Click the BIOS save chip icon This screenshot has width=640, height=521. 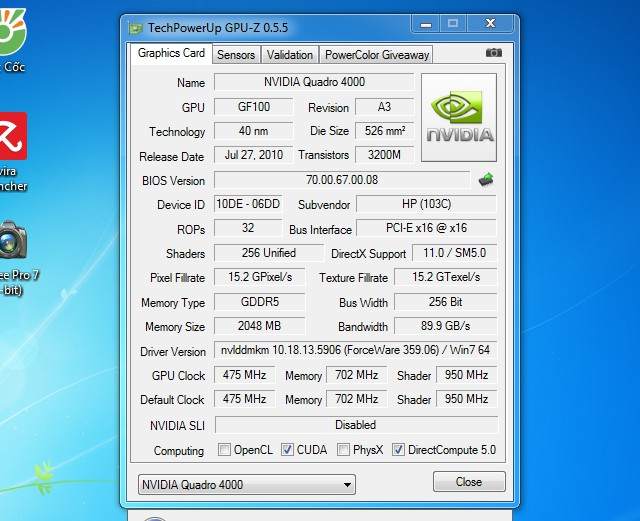486,180
